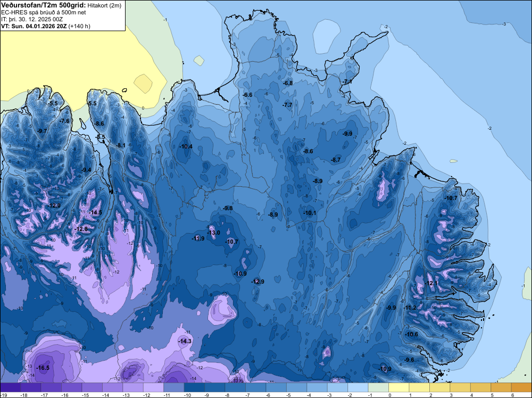Select the -6.8 temperature label
Image resolution: width=532 pixels, height=398 pixels.
coord(288,83)
